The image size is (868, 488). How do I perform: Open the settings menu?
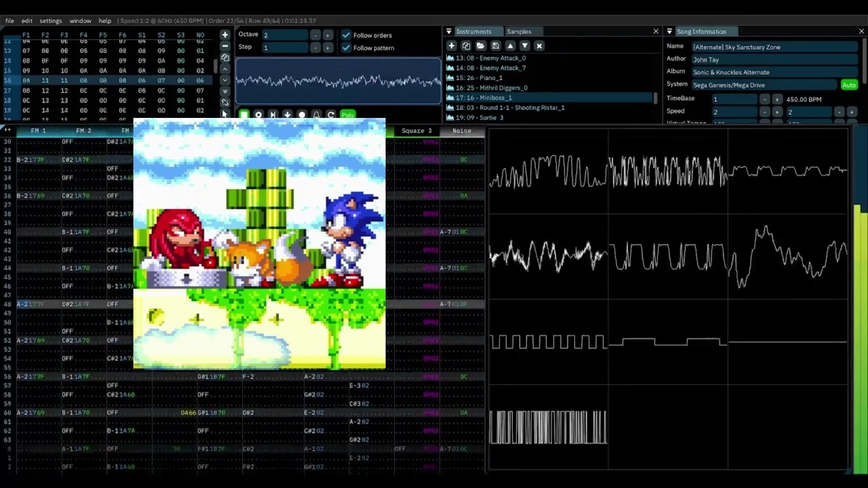(50, 21)
